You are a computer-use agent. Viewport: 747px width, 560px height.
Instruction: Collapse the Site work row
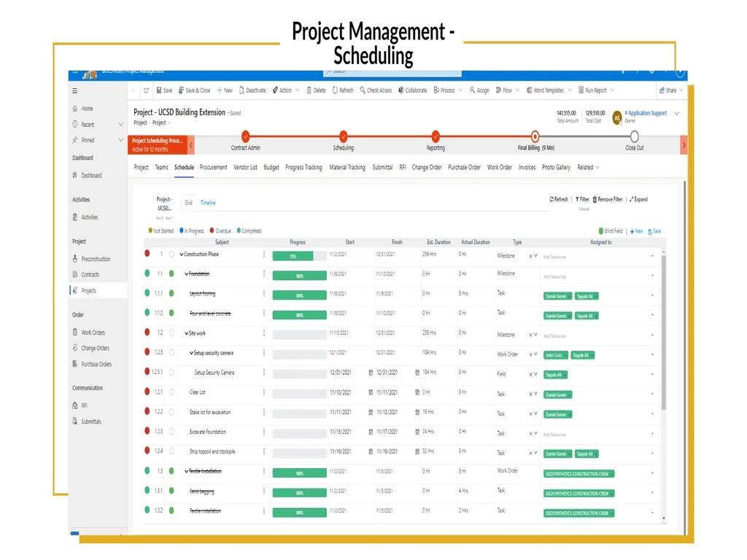(x=186, y=333)
